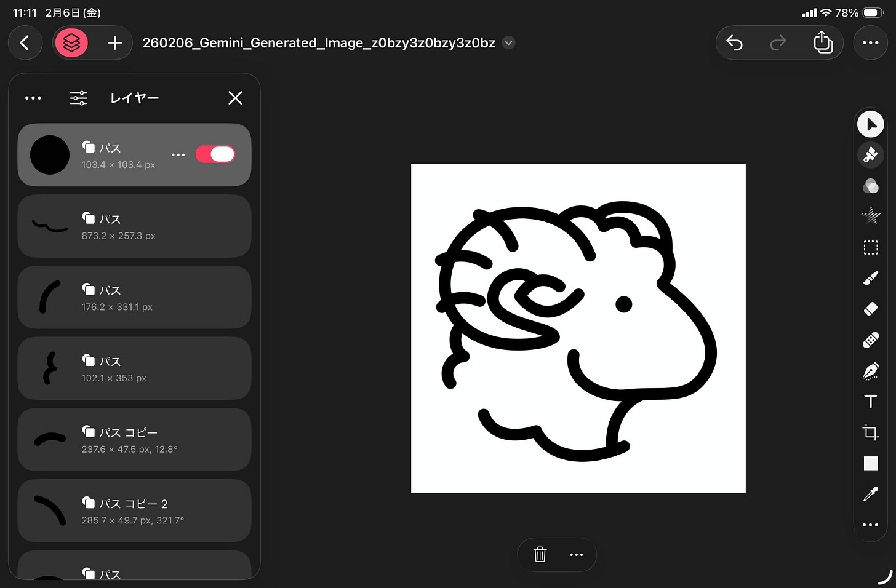
Task: Open the Share export icon
Action: click(823, 42)
